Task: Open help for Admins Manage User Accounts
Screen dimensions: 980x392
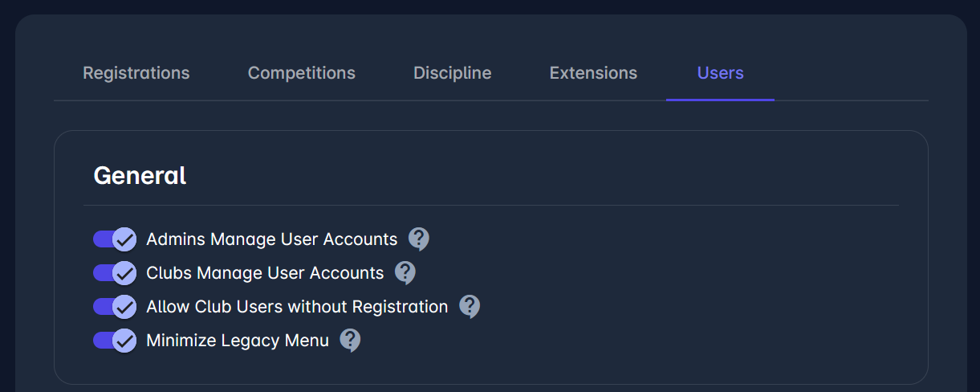Action: (419, 239)
